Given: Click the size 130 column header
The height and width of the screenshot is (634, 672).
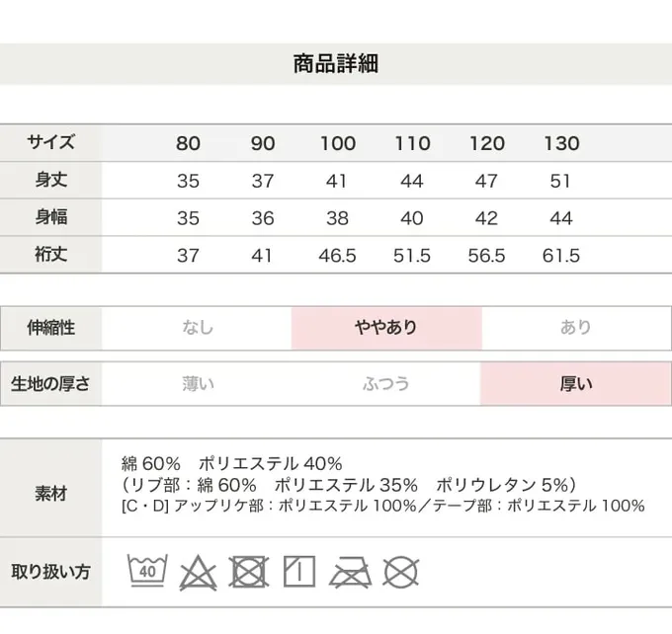Looking at the screenshot, I should [561, 144].
